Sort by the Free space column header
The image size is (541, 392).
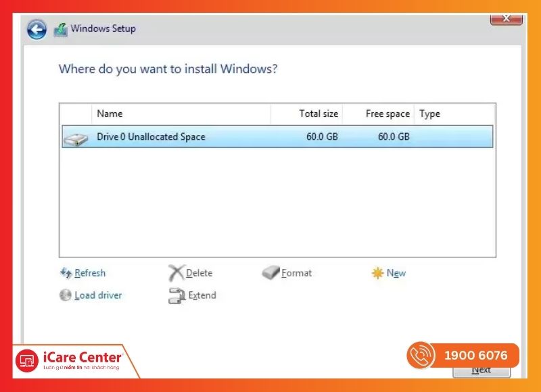coord(379,114)
